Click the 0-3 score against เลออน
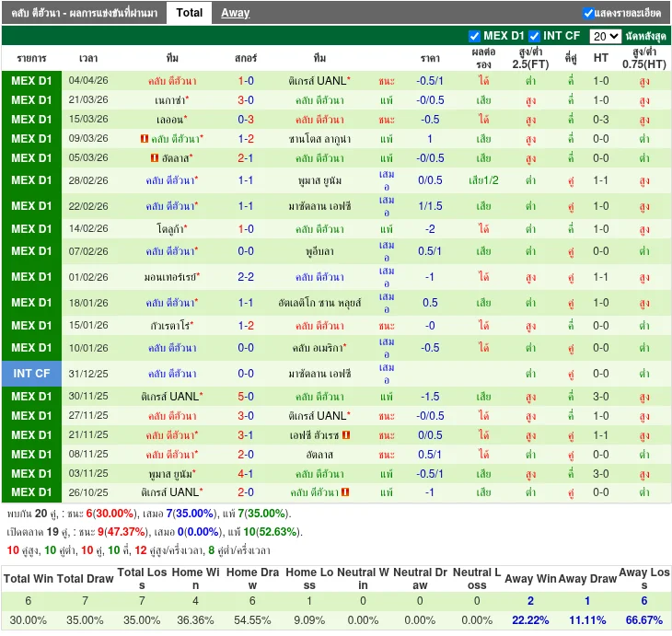The width and height of the screenshot is (672, 636). point(246,120)
